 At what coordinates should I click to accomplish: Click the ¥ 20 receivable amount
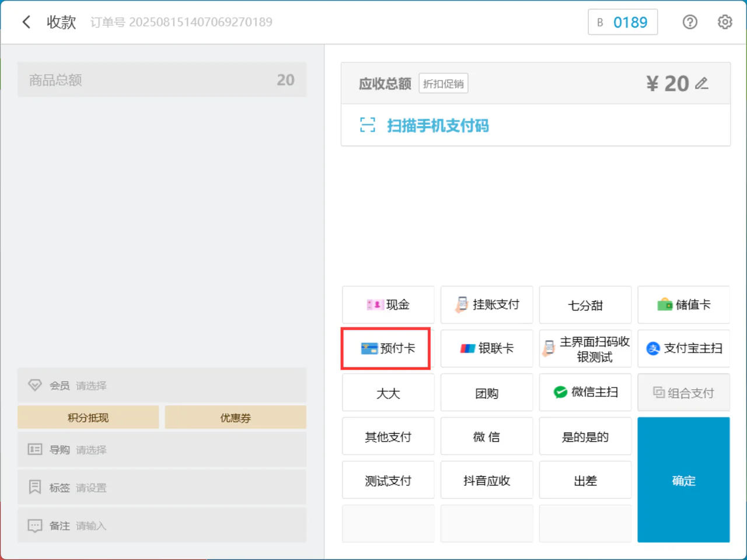[x=668, y=83]
